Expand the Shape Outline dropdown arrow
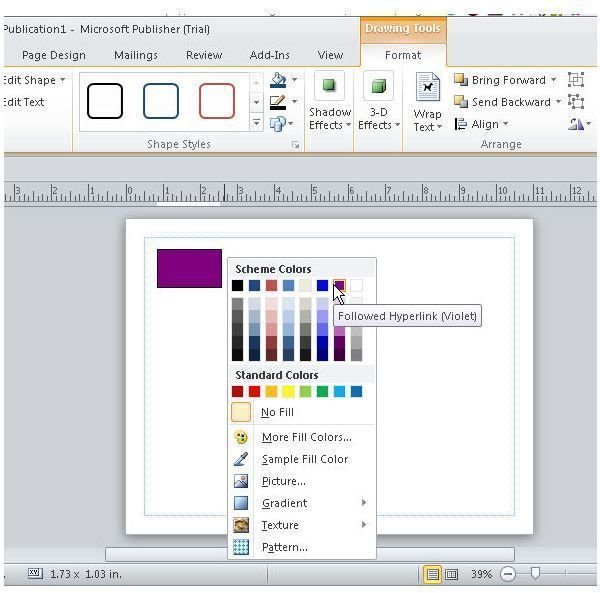Screen dimensions: 600x593 294,101
